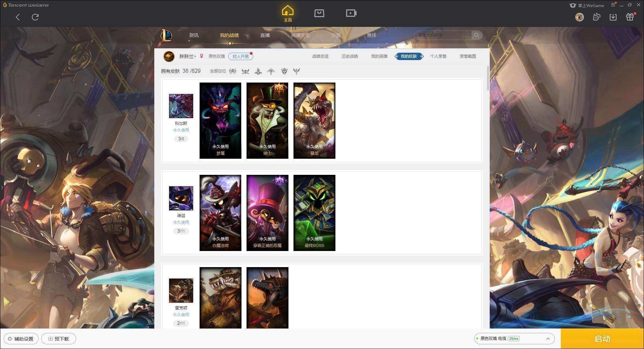Switch to the 我的战绩 tab

click(229, 35)
